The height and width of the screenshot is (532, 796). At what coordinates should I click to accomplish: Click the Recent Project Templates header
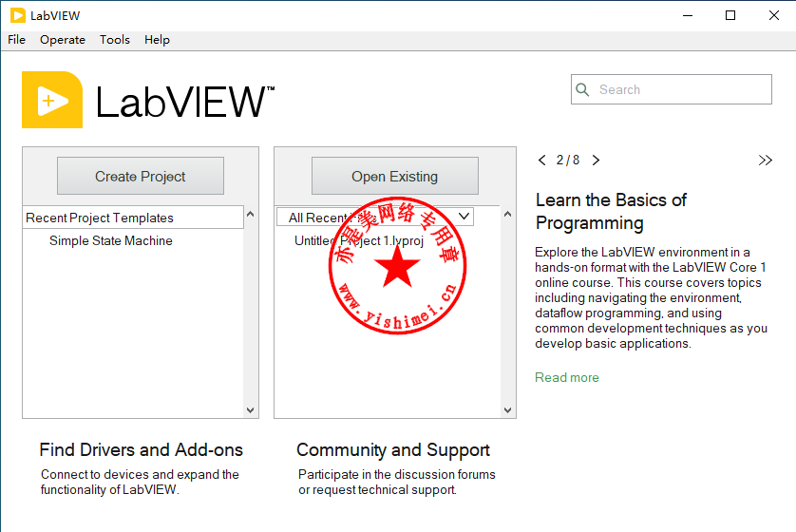[134, 218]
